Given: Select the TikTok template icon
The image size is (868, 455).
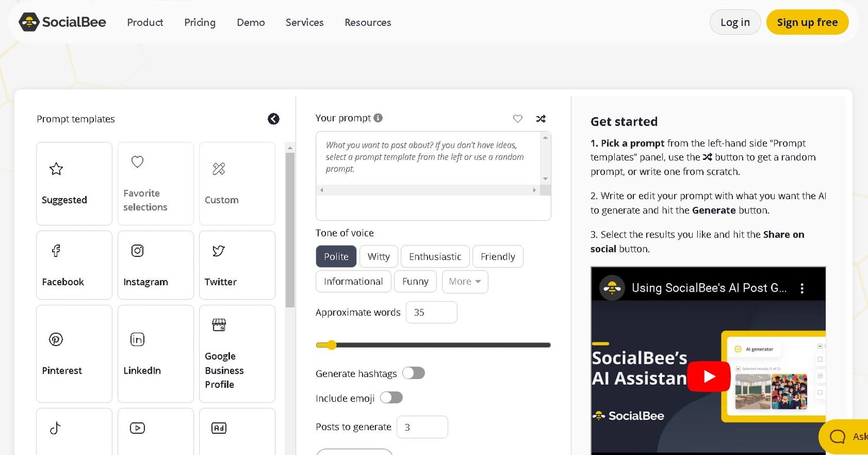Looking at the screenshot, I should 55,428.
